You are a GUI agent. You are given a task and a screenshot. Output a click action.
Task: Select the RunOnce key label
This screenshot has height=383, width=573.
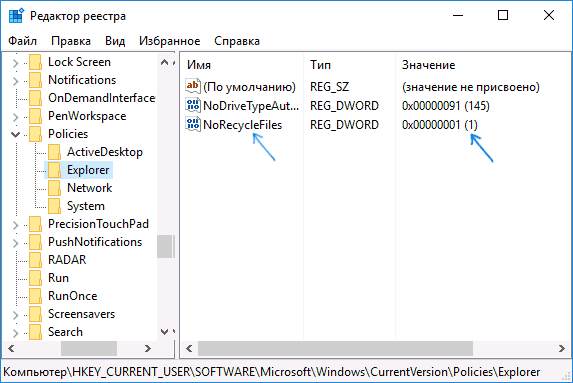click(x=73, y=296)
